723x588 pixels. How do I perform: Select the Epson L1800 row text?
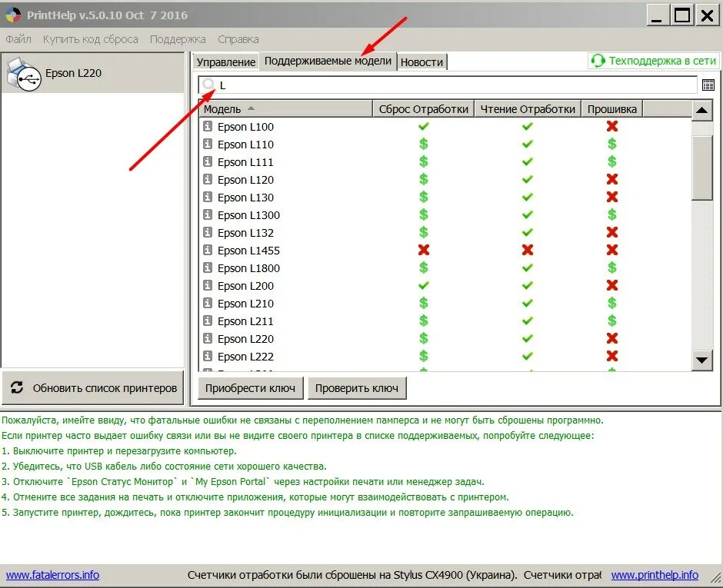pos(248,268)
